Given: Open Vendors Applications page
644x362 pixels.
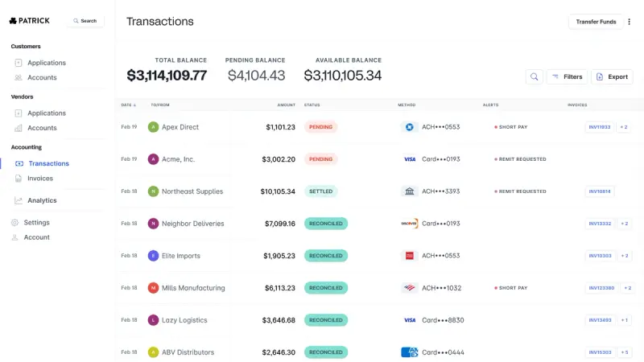Looking at the screenshot, I should 47,113.
